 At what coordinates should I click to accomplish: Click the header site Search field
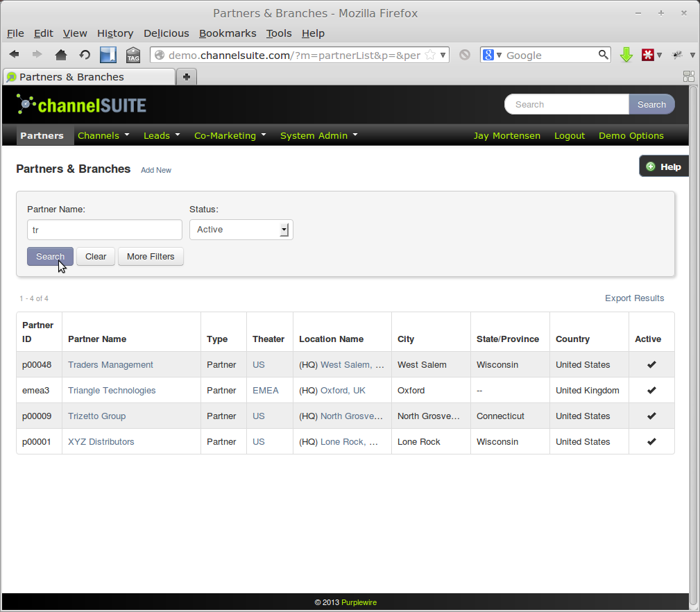tap(567, 105)
